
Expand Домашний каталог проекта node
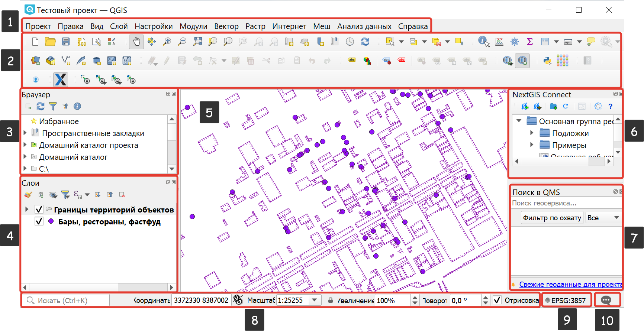click(x=25, y=145)
